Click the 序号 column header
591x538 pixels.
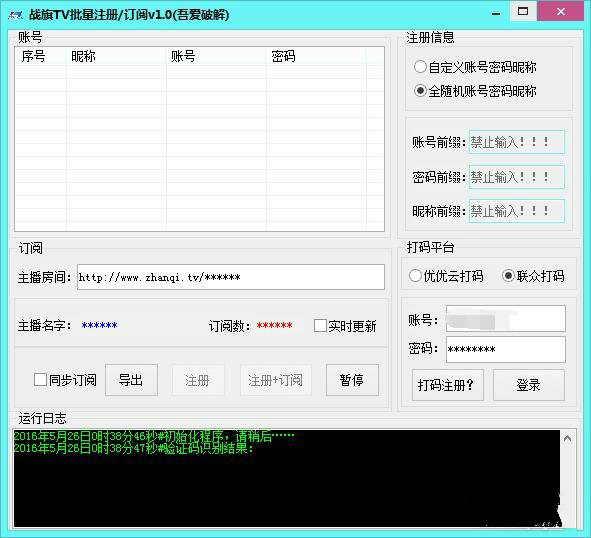[x=41, y=56]
